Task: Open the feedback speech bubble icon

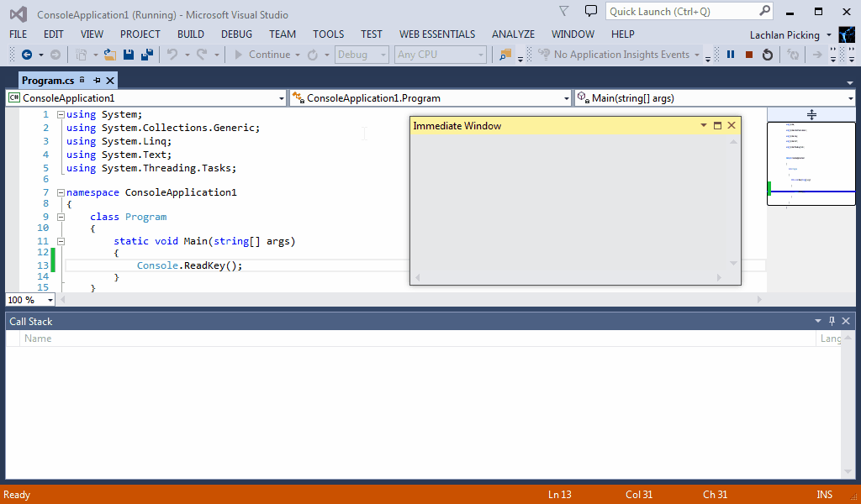Action: coord(591,10)
